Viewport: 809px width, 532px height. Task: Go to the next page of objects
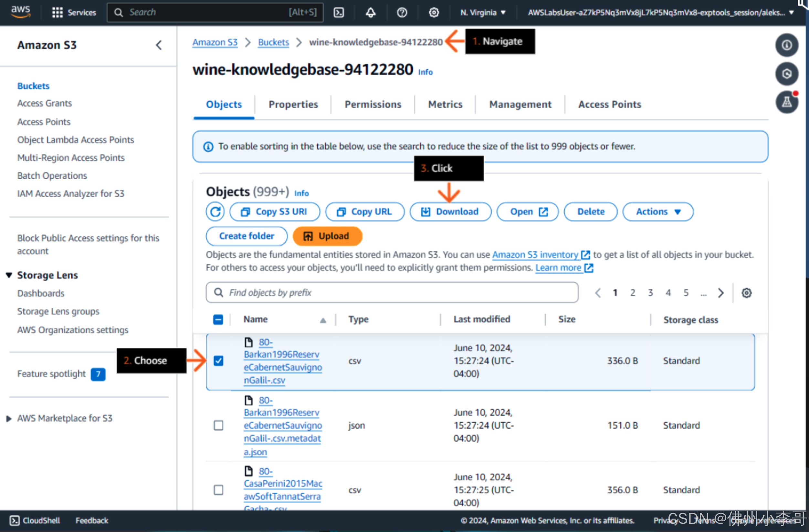[x=720, y=292]
